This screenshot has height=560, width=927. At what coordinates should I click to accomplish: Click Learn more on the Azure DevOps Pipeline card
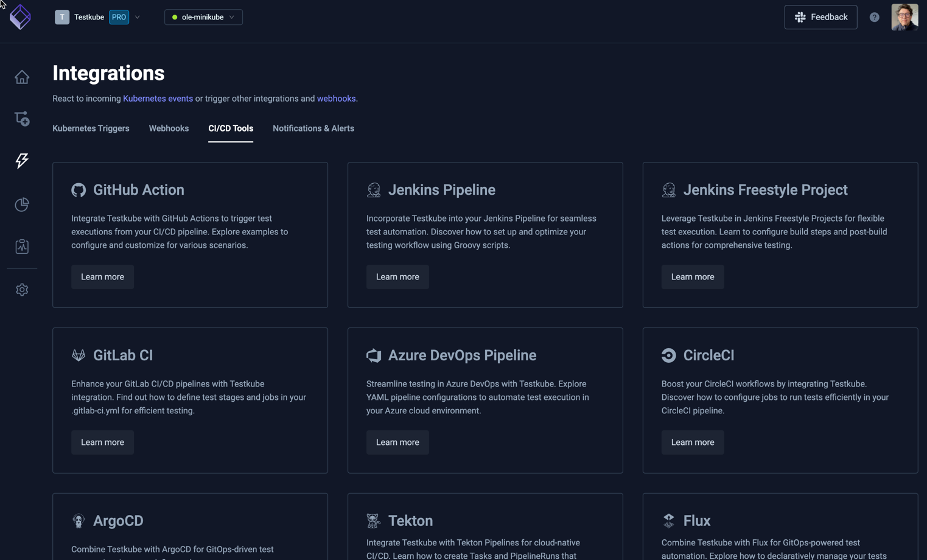(x=397, y=442)
